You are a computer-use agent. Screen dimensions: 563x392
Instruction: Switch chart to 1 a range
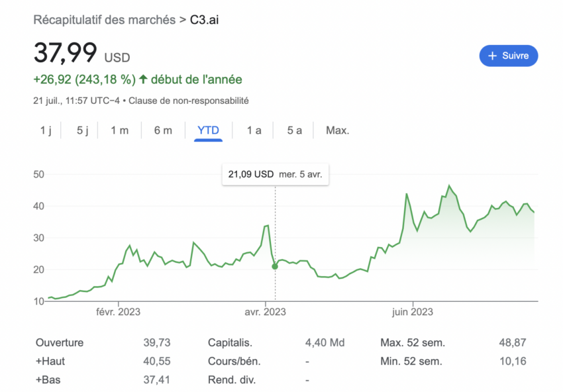[254, 130]
